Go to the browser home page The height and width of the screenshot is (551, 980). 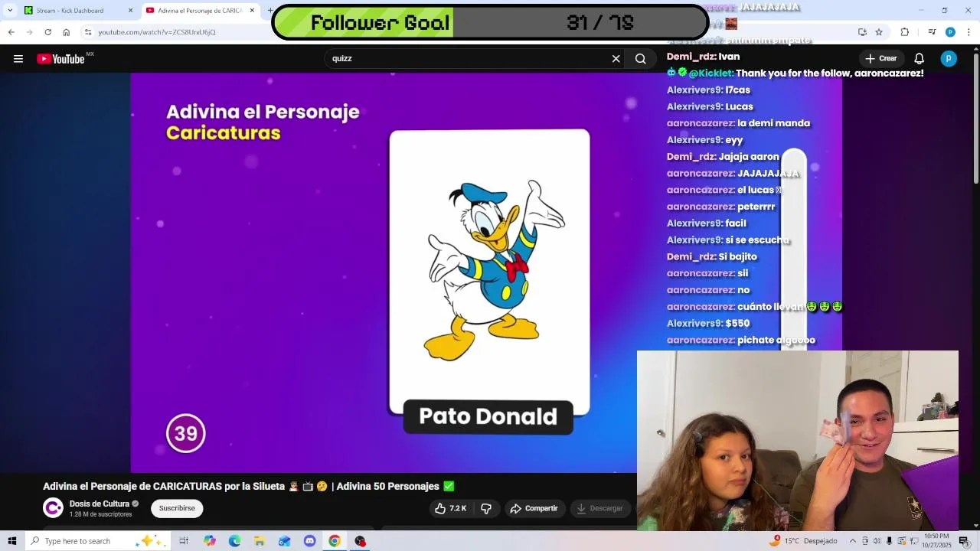67,32
